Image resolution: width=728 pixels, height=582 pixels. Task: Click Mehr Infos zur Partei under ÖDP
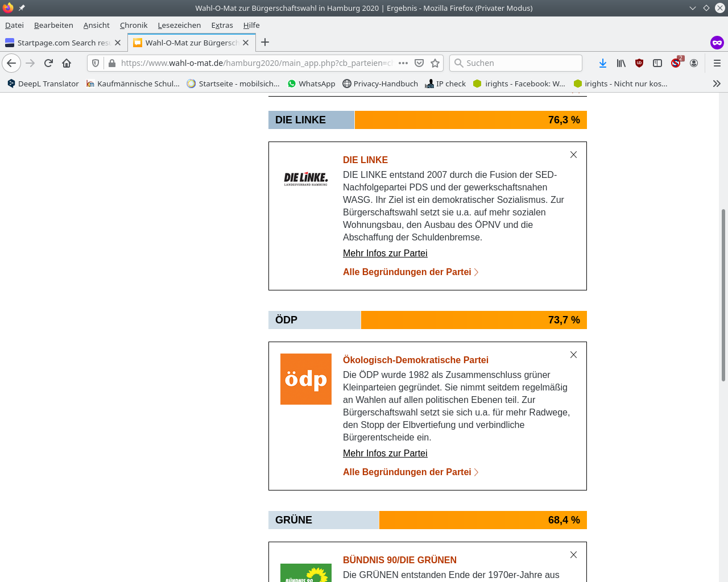pos(385,453)
